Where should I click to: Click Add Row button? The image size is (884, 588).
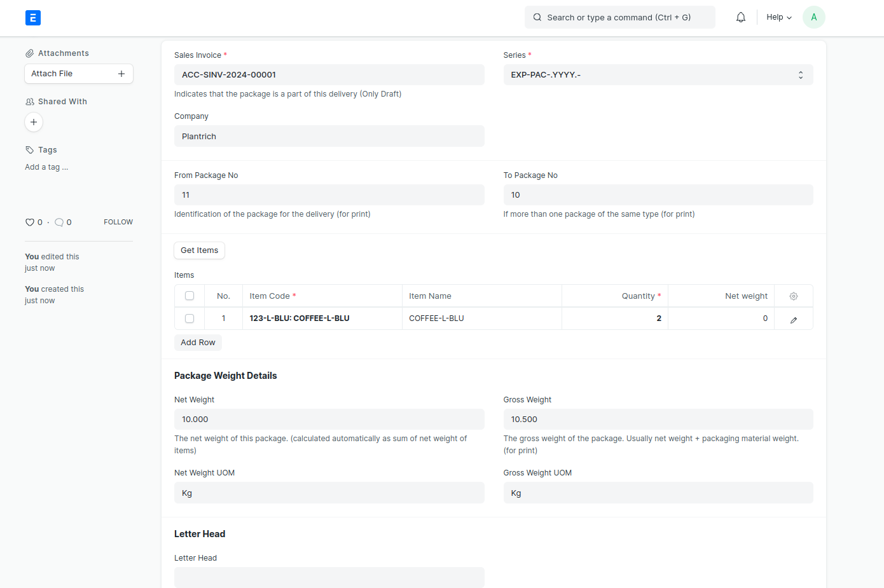pyautogui.click(x=198, y=343)
